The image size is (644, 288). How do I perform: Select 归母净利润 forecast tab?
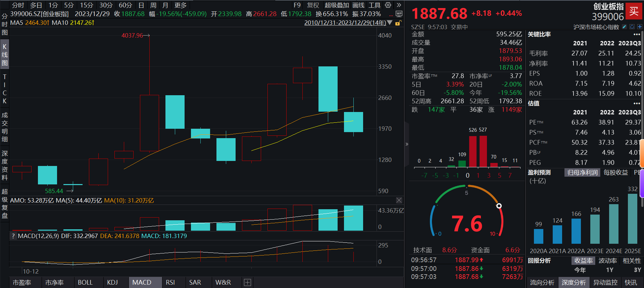coord(583,173)
